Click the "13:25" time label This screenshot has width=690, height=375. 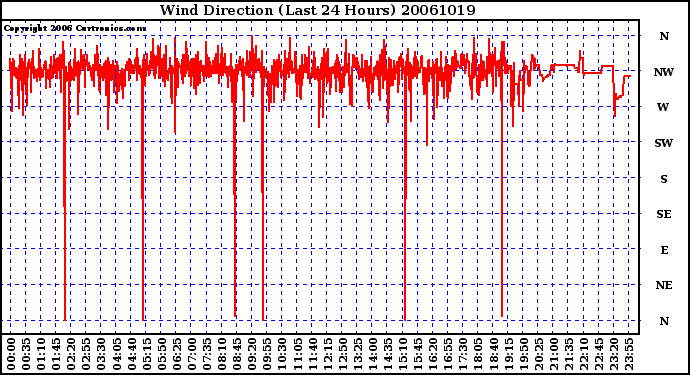click(358, 354)
